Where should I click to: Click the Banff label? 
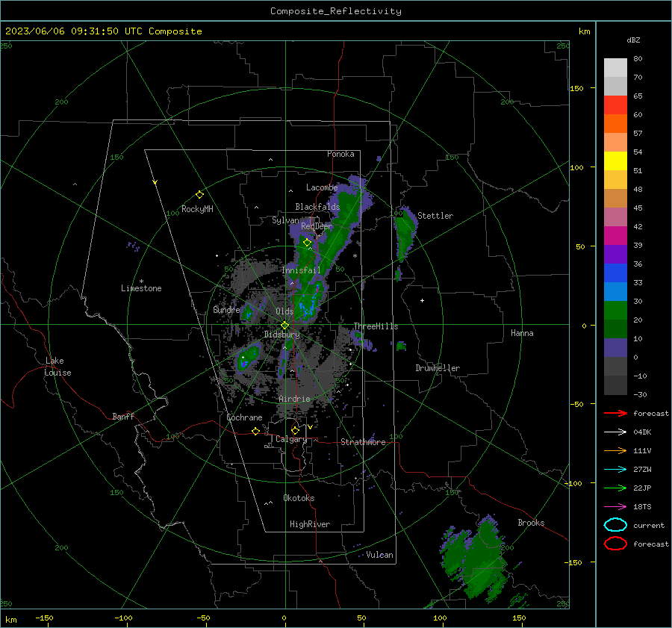tap(123, 417)
